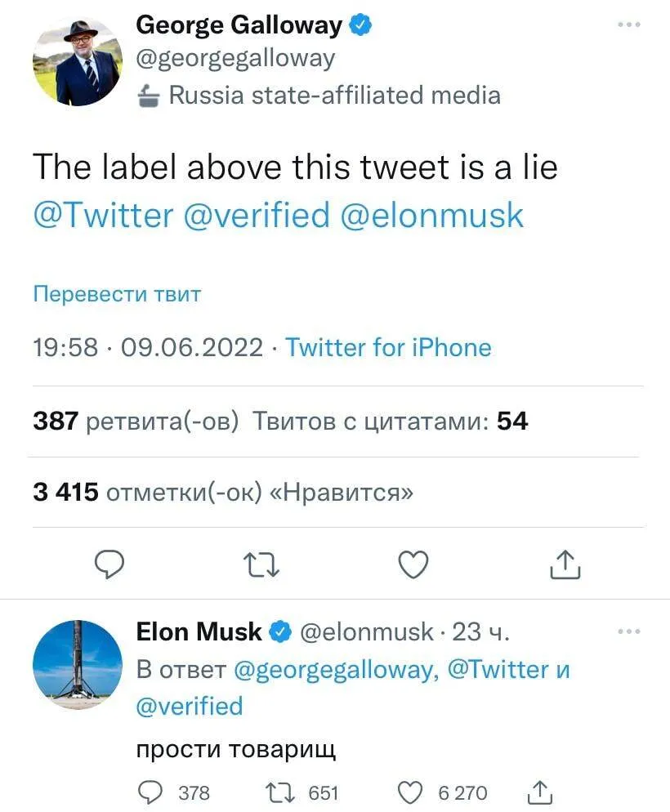
Task: Open the three-dot menu on Musk's reply
Action: [629, 631]
